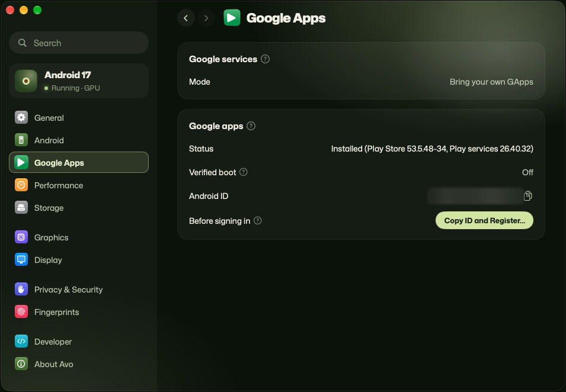The width and height of the screenshot is (566, 392).
Task: Click the Android ID label
Action: pos(209,196)
